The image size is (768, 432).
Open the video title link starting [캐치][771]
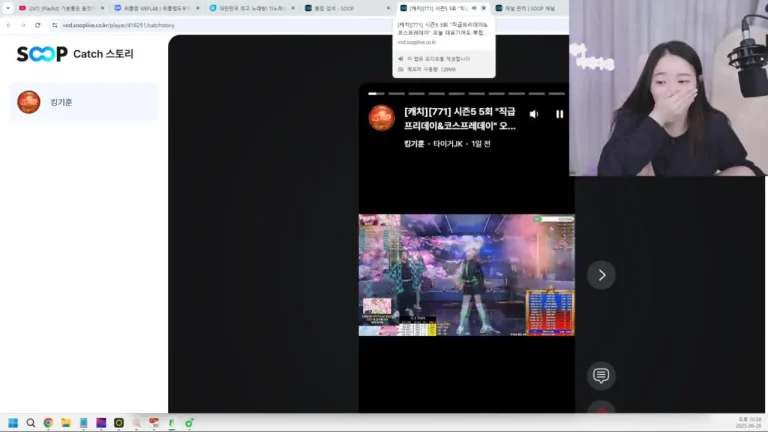(x=459, y=119)
